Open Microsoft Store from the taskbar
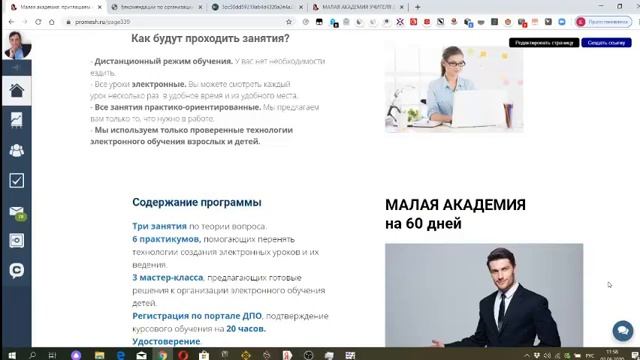The image size is (640, 360). pyautogui.click(x=204, y=355)
